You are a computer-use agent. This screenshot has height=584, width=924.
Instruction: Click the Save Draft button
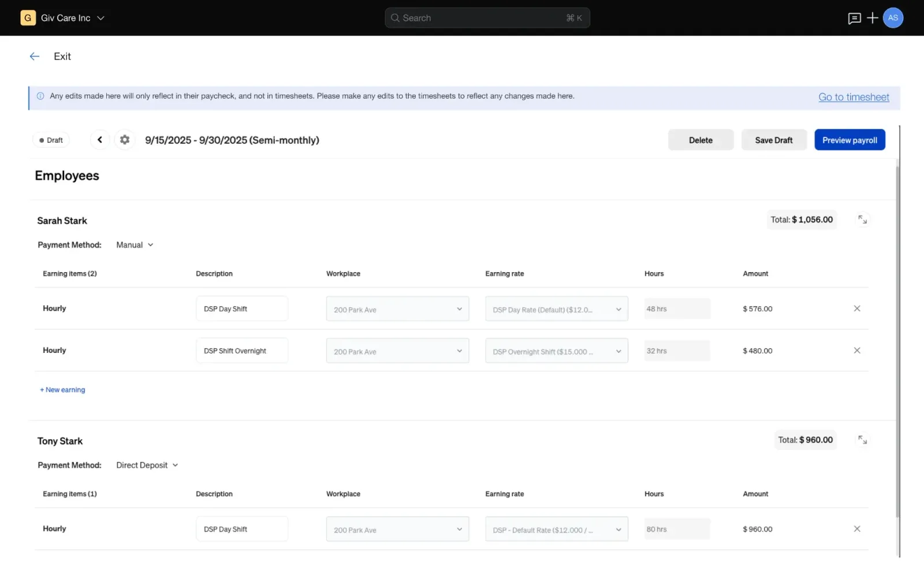(x=774, y=140)
